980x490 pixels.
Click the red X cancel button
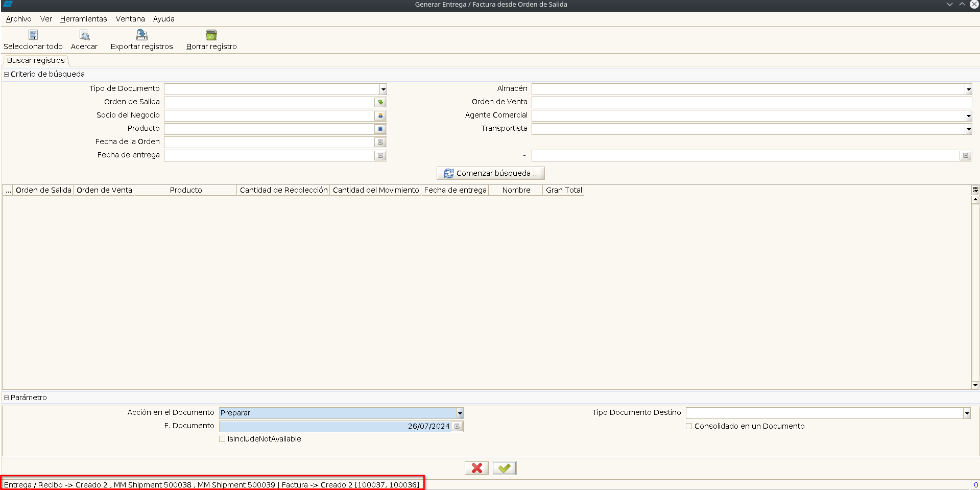tap(477, 468)
